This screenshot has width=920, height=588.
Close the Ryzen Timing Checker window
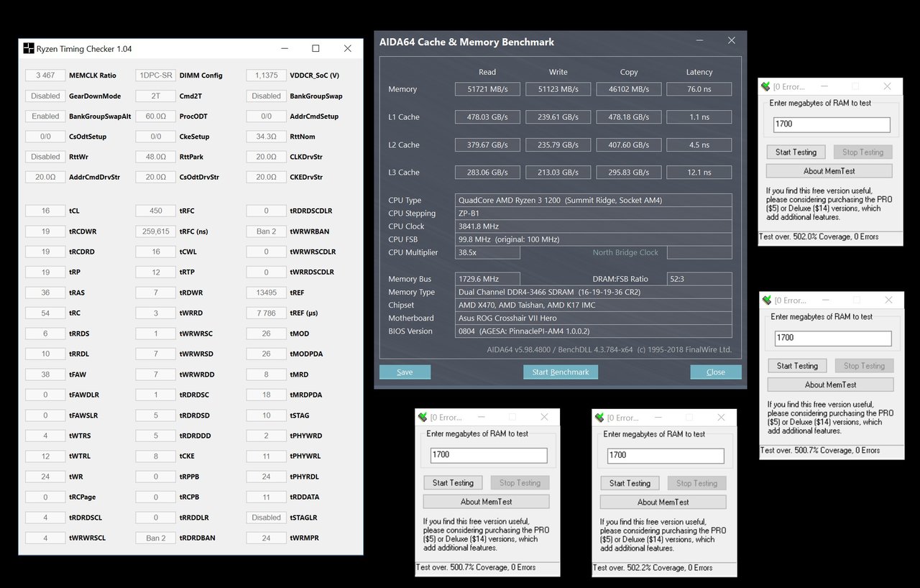pos(348,49)
